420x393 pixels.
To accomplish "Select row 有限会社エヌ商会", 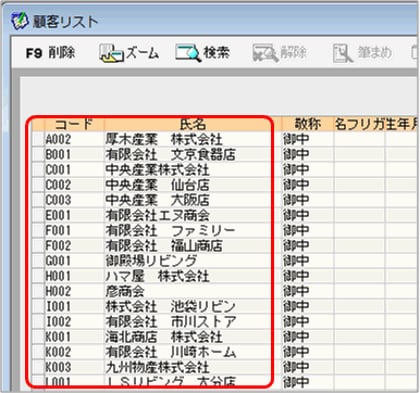I will pos(157,215).
